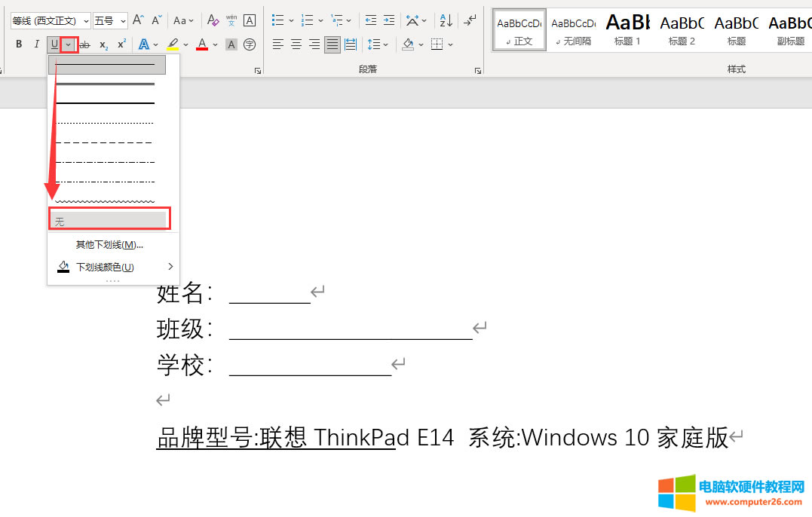Select the wavy underline style

coord(107,200)
